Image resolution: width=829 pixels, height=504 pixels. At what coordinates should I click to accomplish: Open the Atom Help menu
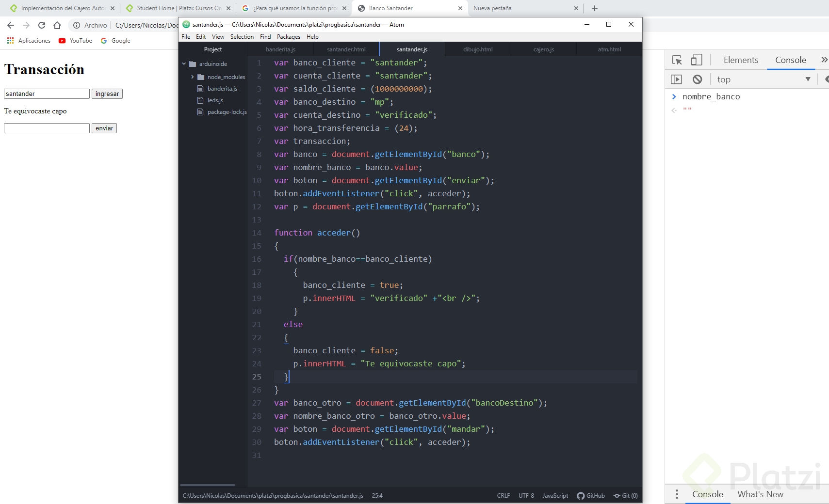[312, 37]
